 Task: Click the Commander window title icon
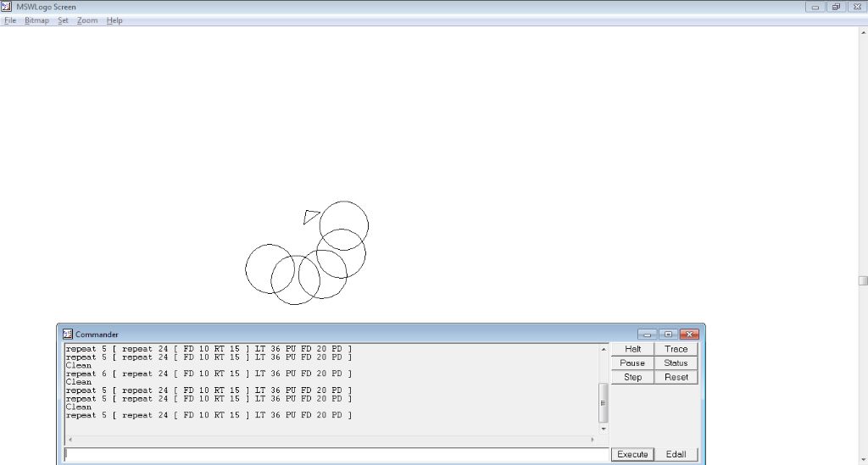68,334
